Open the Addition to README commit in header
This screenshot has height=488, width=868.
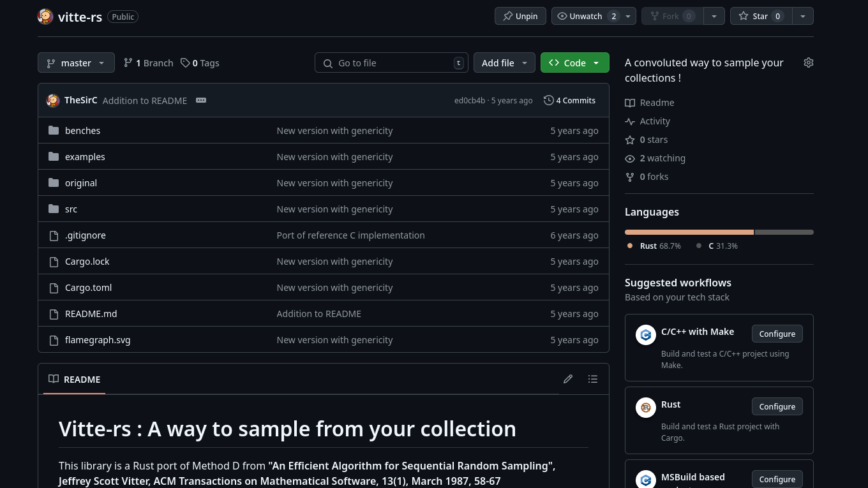145,100
